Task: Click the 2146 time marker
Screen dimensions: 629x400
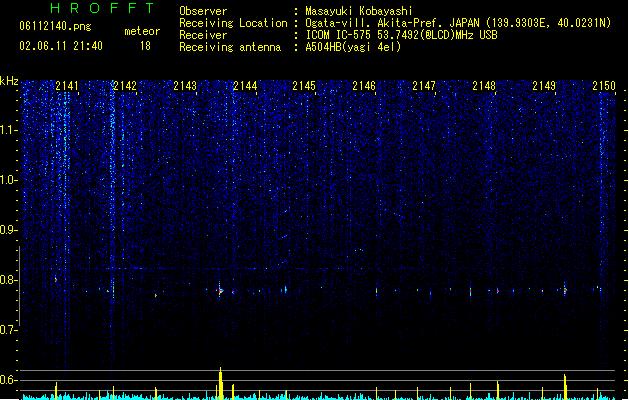Action: [364, 86]
